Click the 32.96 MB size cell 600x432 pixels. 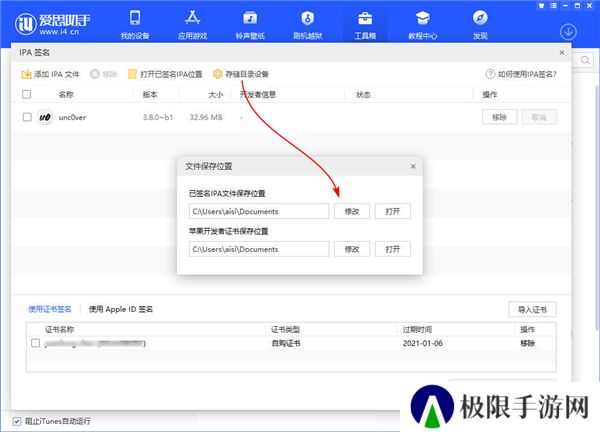pos(206,117)
